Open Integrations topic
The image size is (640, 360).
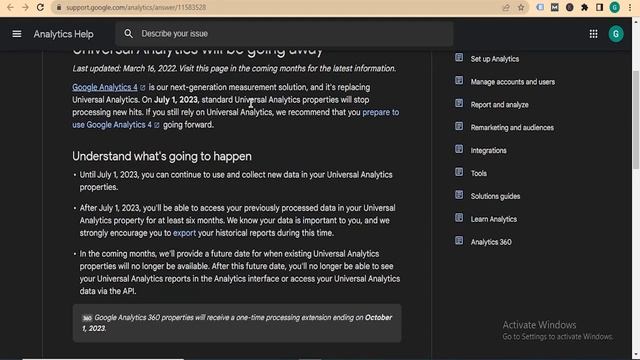point(489,151)
